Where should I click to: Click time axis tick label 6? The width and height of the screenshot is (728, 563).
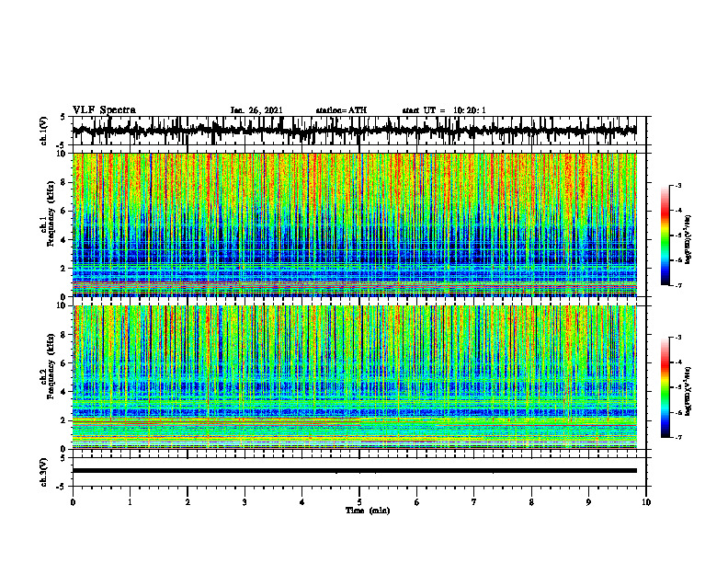click(x=417, y=502)
